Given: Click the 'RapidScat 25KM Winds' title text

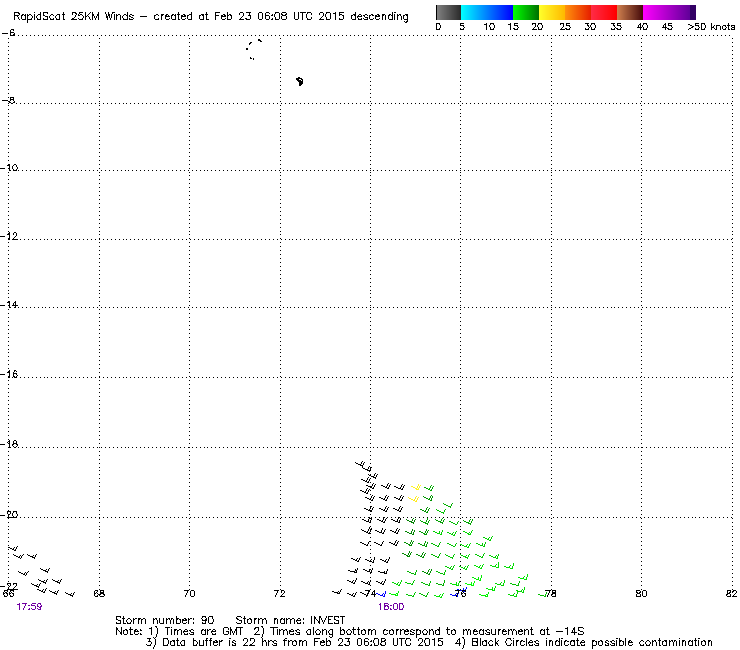Looking at the screenshot, I should [x=73, y=17].
